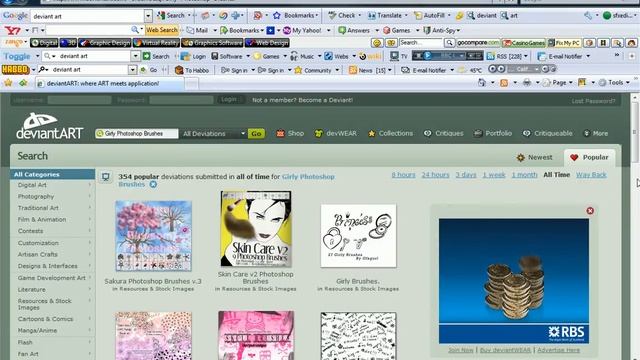
Task: Click the Google toolbar Search button
Action: click(171, 16)
